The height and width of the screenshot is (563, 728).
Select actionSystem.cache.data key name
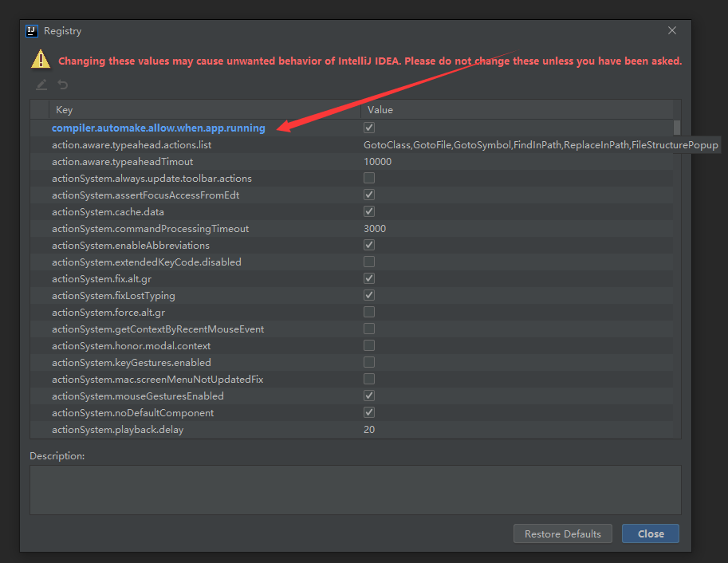click(x=108, y=212)
